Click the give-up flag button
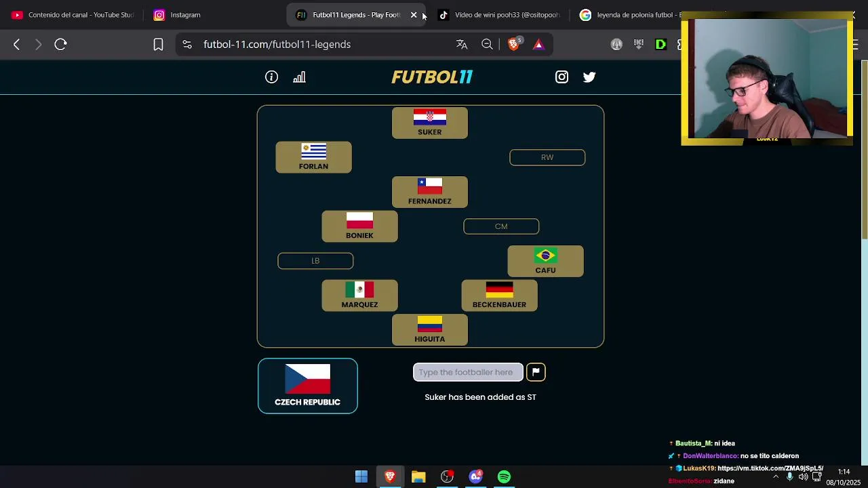 point(536,372)
